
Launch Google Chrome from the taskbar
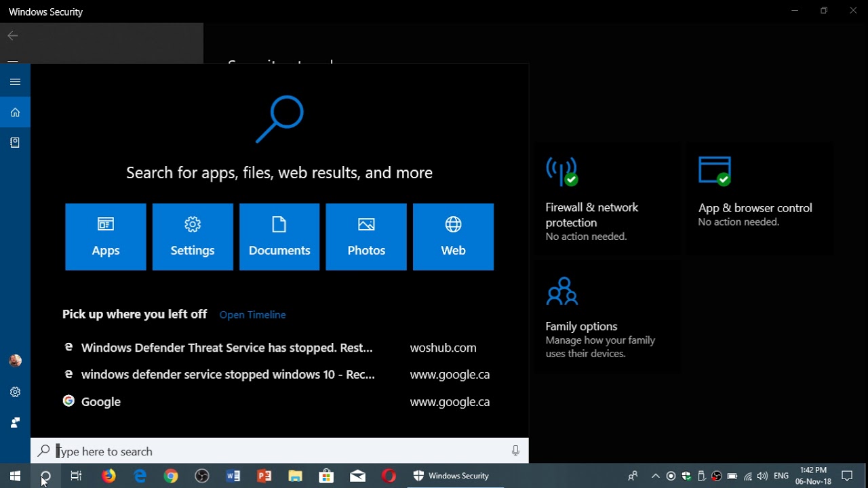(171, 476)
